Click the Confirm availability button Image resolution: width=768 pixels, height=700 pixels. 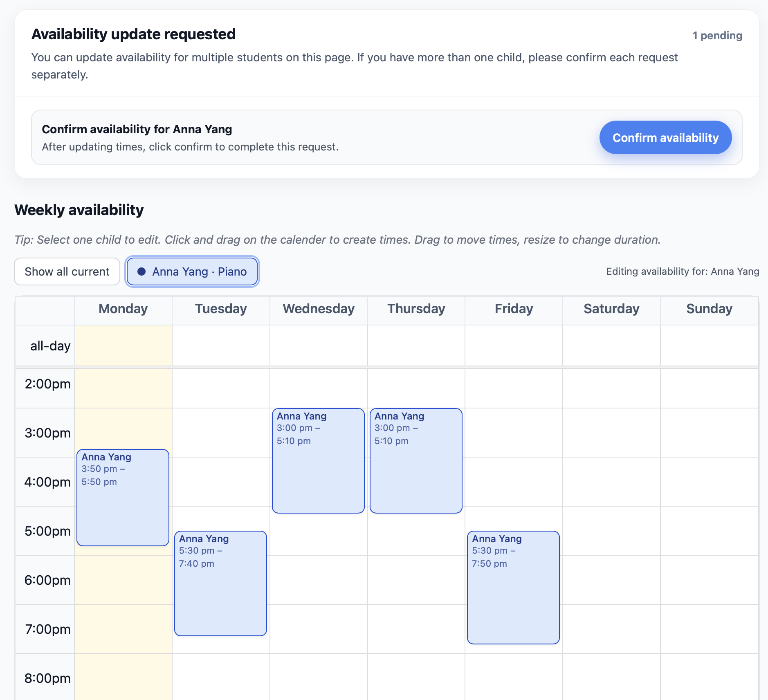pyautogui.click(x=665, y=137)
